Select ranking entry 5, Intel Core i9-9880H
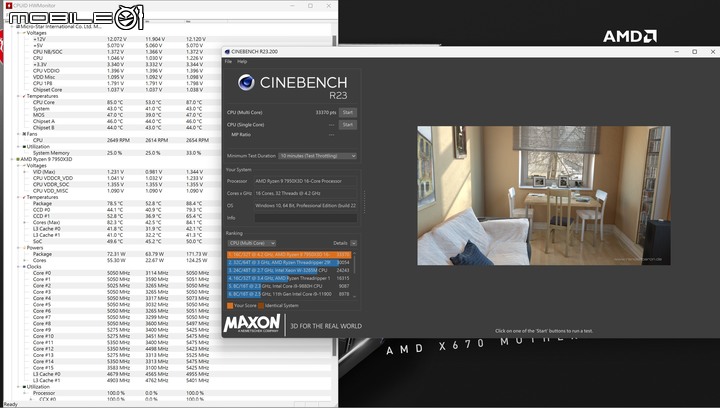The width and height of the screenshot is (720, 408). pos(289,286)
